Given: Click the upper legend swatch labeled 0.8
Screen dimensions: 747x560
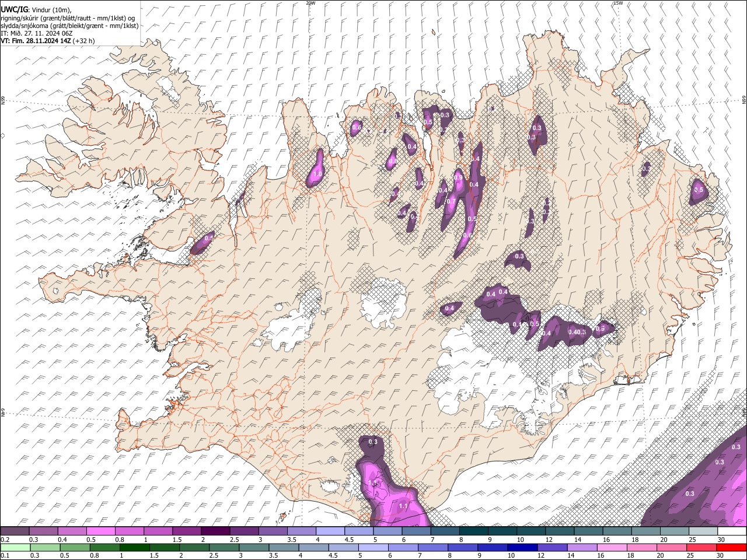Looking at the screenshot, I should (x=129, y=531).
